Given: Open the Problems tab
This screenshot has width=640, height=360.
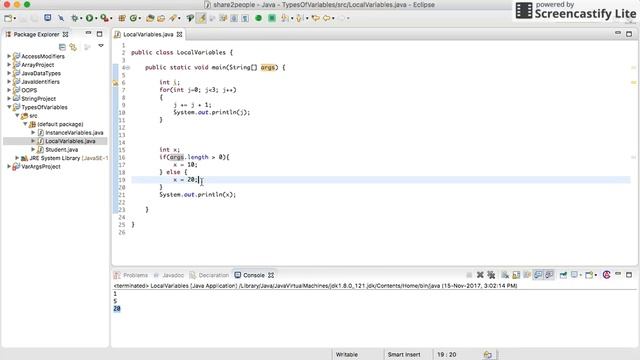Looking at the screenshot, I should 136,276.
